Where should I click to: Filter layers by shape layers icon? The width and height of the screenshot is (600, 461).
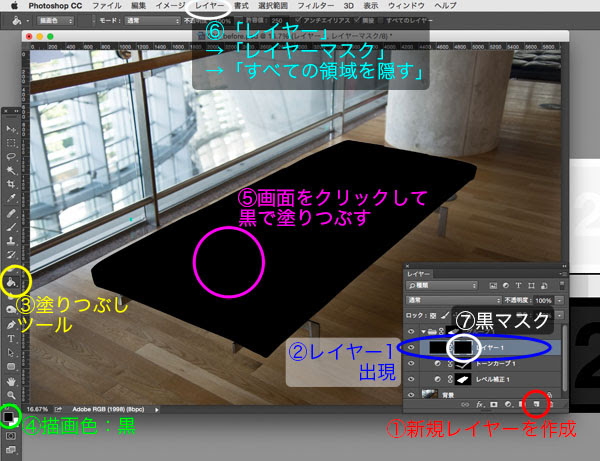(531, 285)
